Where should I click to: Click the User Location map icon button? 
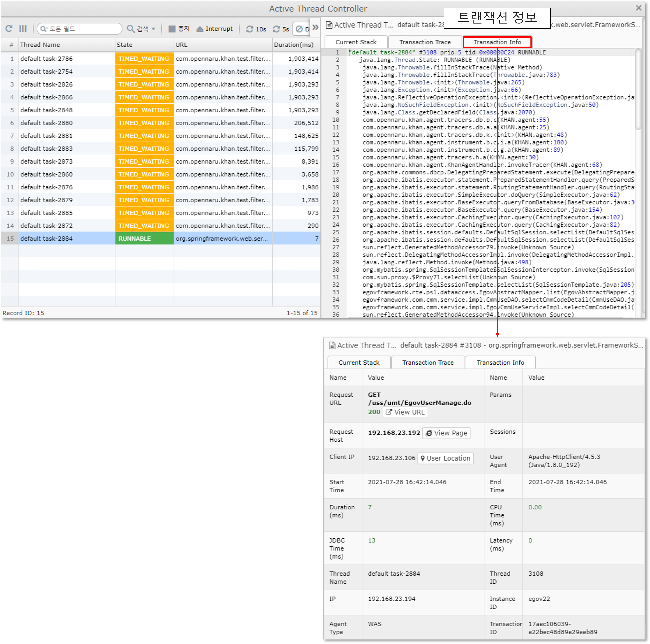tap(445, 458)
